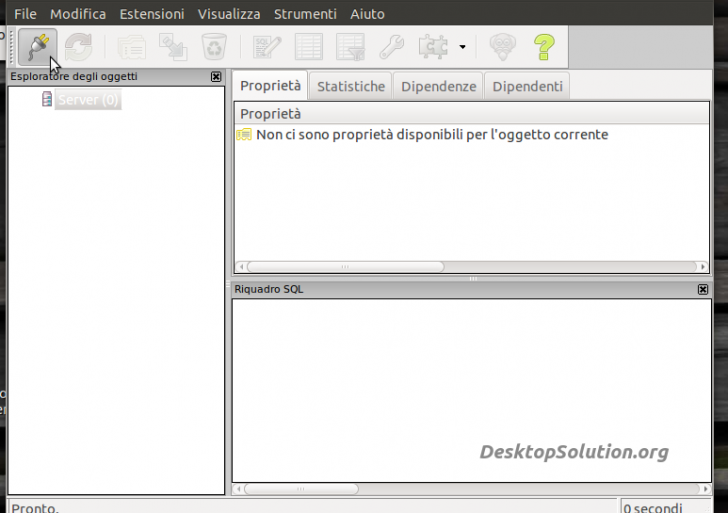Open object properties toolbar icon

point(132,47)
